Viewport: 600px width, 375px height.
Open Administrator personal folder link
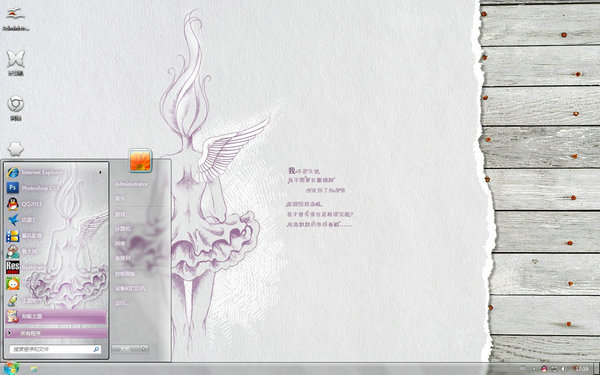tap(131, 184)
